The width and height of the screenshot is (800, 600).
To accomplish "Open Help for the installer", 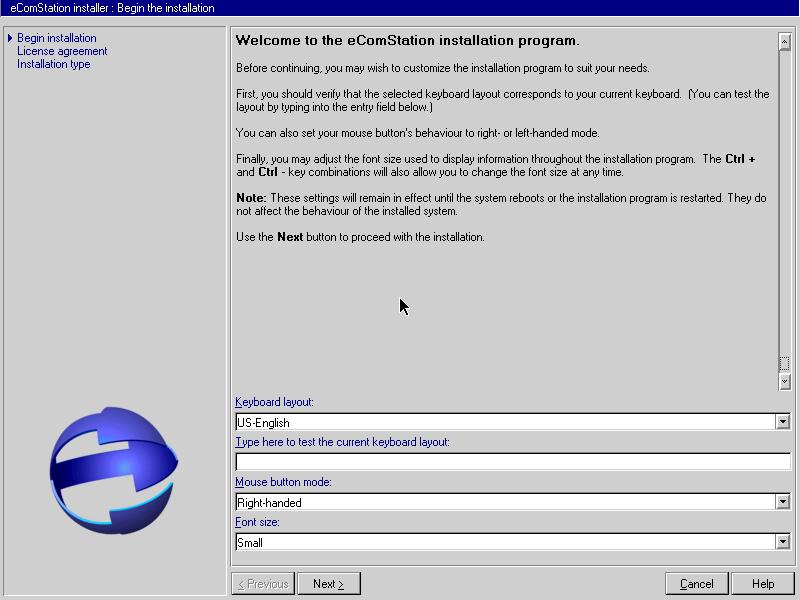I will click(x=763, y=584).
